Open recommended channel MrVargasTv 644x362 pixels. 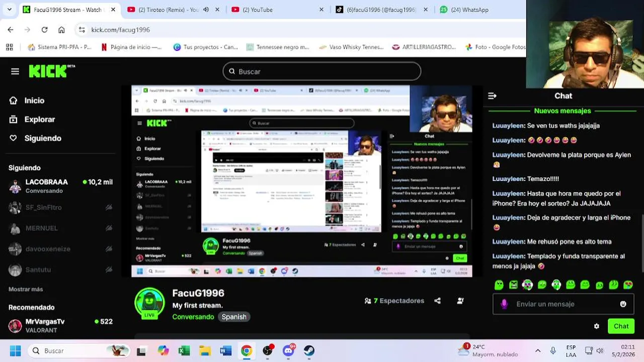pyautogui.click(x=60, y=326)
